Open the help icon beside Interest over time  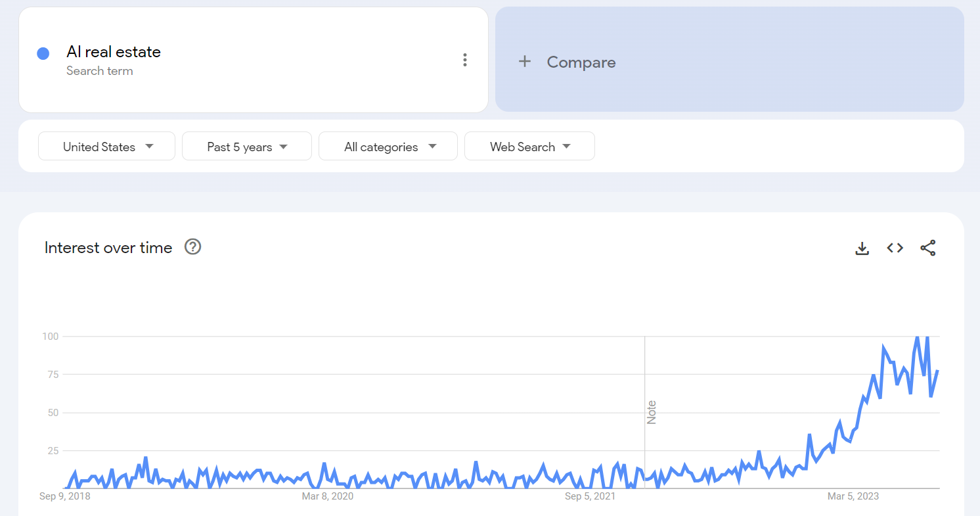192,247
